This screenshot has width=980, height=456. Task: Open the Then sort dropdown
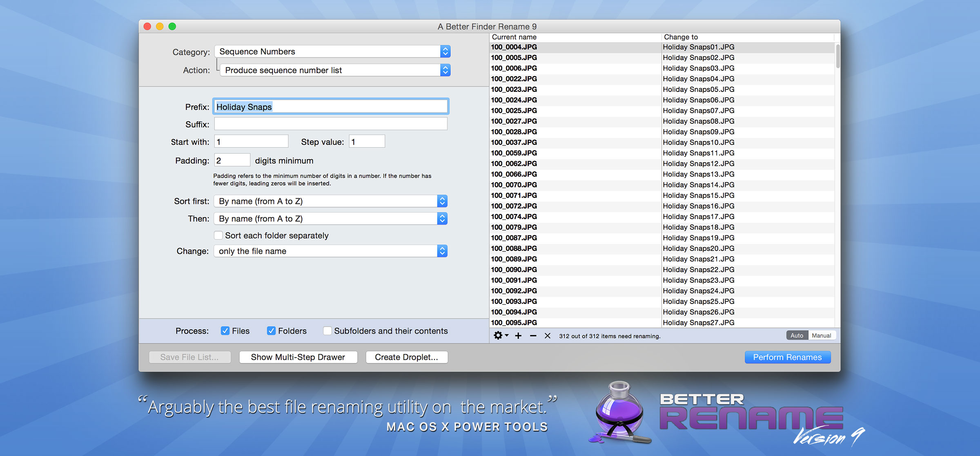331,219
